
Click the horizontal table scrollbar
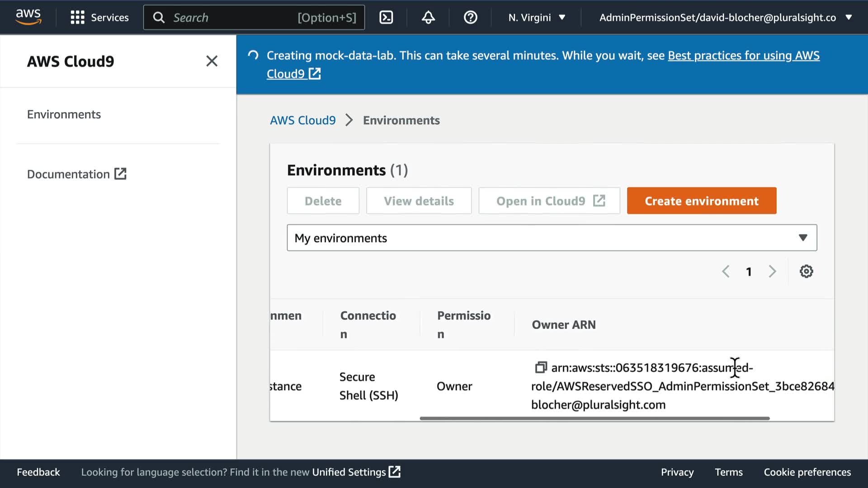coord(594,418)
